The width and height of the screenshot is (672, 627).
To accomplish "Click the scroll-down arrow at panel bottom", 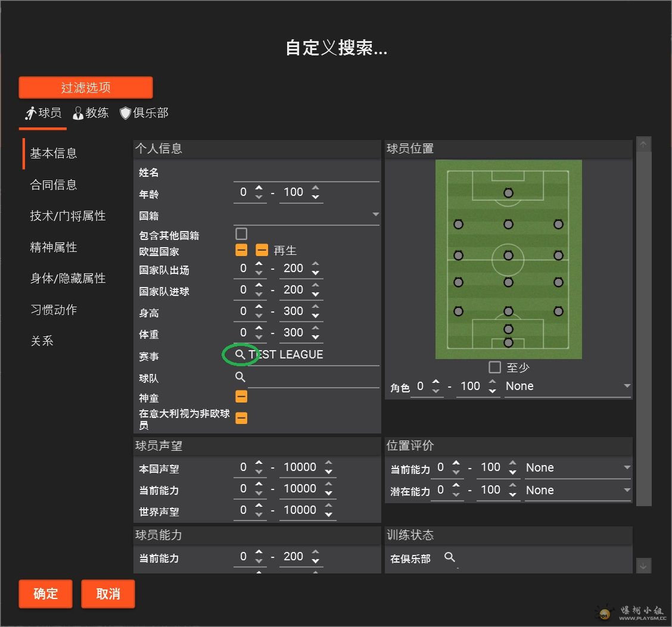I will pyautogui.click(x=643, y=566).
